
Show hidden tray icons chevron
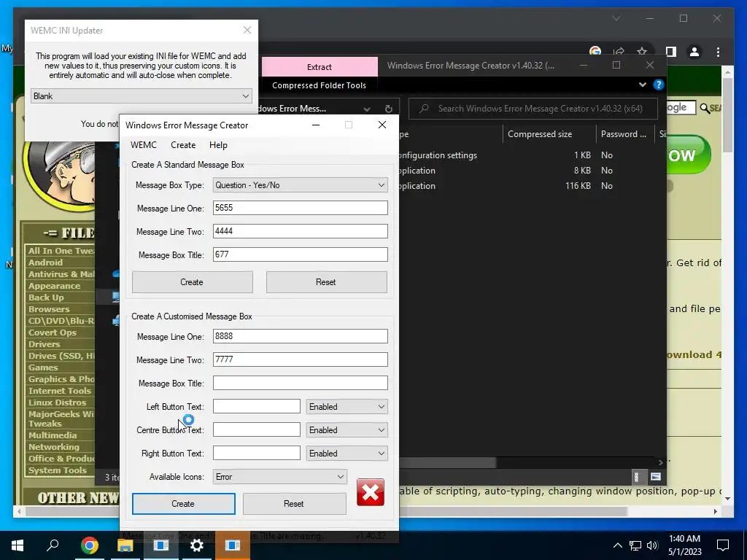click(x=617, y=545)
